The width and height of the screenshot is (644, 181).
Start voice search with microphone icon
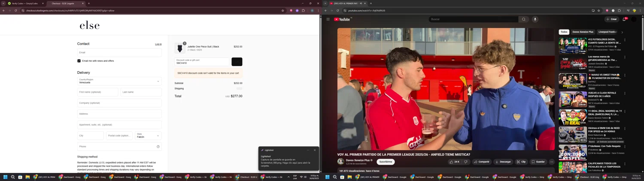(535, 19)
